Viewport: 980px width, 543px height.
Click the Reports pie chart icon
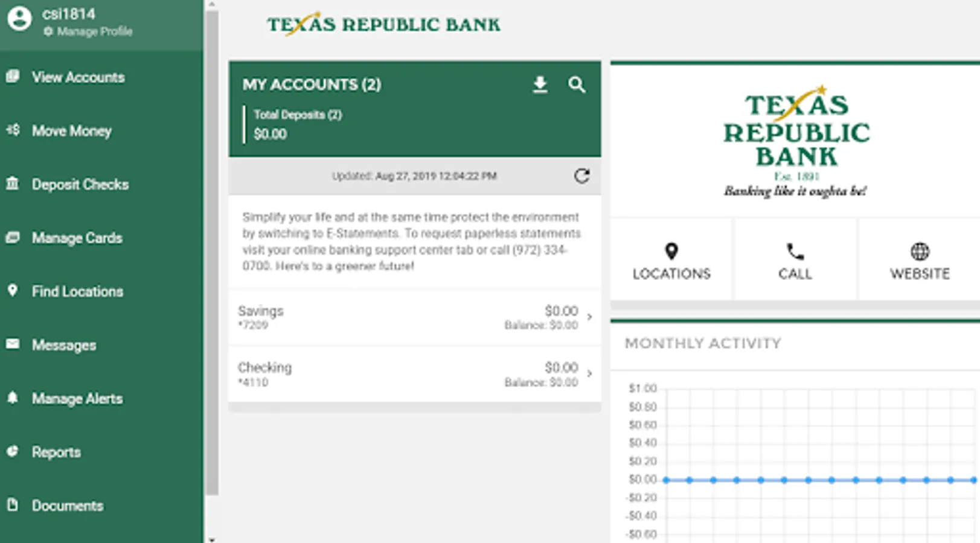[x=13, y=451]
